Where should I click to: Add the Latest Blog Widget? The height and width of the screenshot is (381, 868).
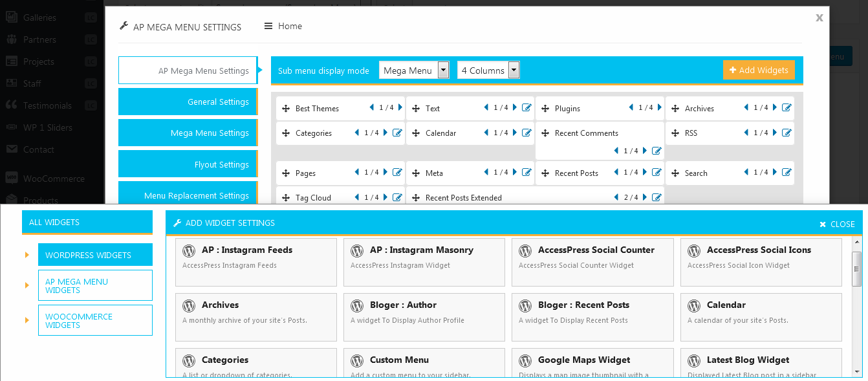point(761,363)
